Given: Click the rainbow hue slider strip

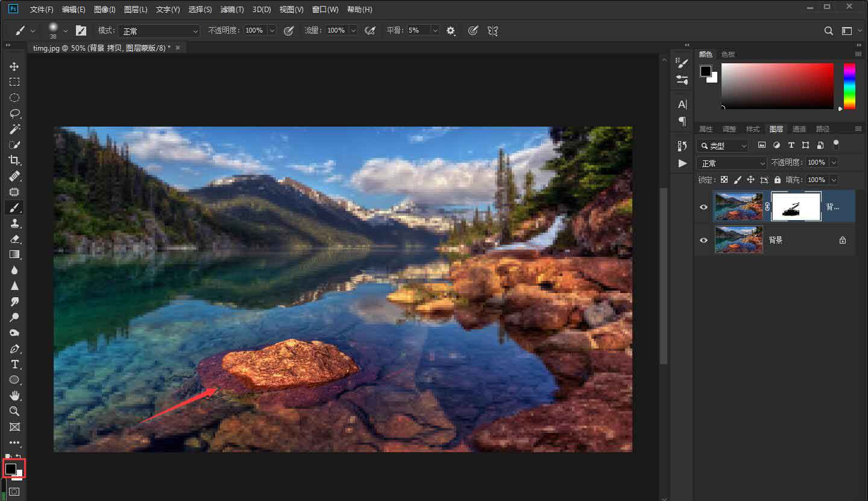Looking at the screenshot, I should tap(849, 86).
